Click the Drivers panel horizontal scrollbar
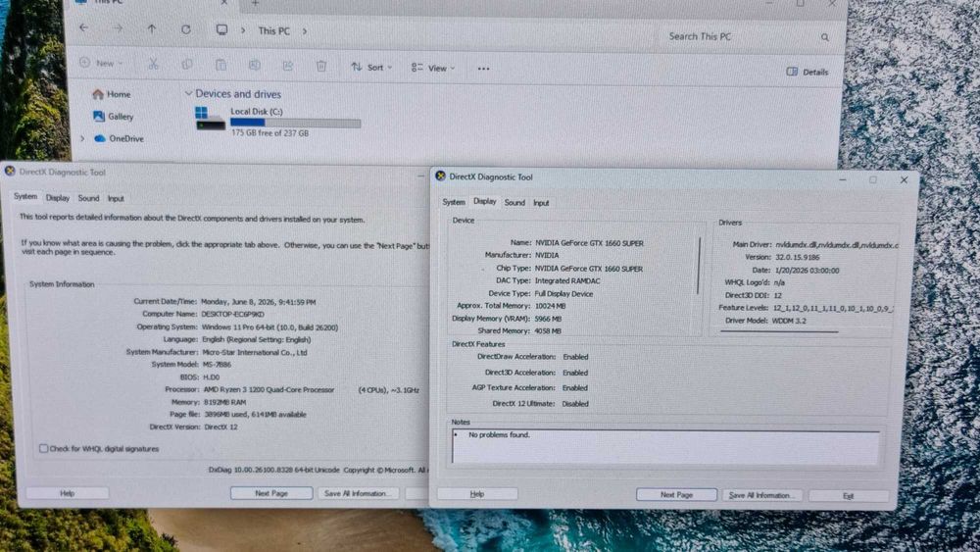Image resolution: width=980 pixels, height=552 pixels. [779, 331]
